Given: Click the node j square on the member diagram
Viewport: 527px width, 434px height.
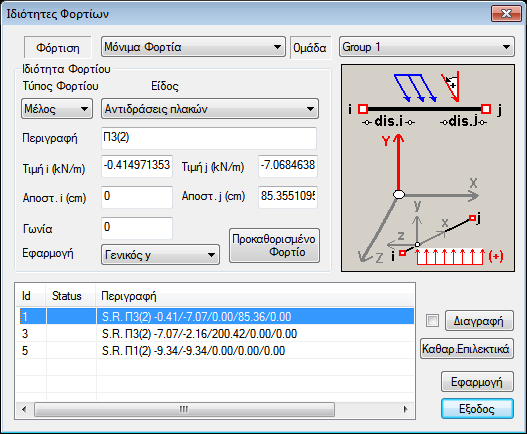Looking at the screenshot, I should 486,109.
